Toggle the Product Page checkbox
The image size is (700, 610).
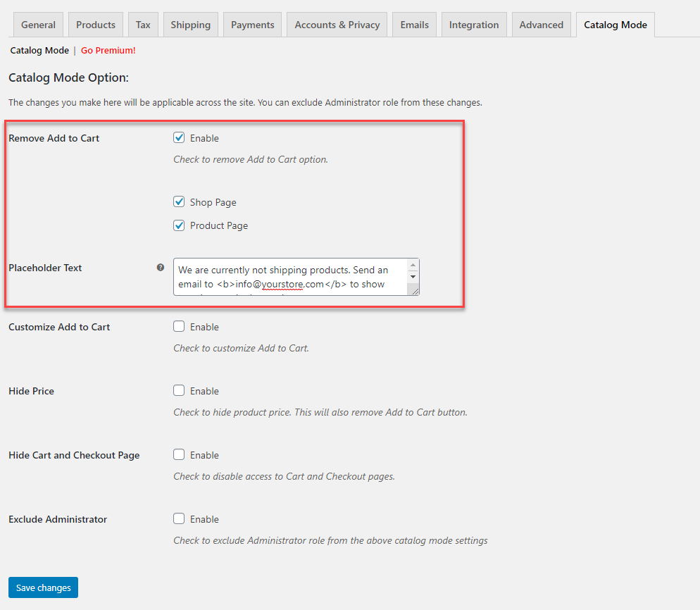[x=179, y=225]
